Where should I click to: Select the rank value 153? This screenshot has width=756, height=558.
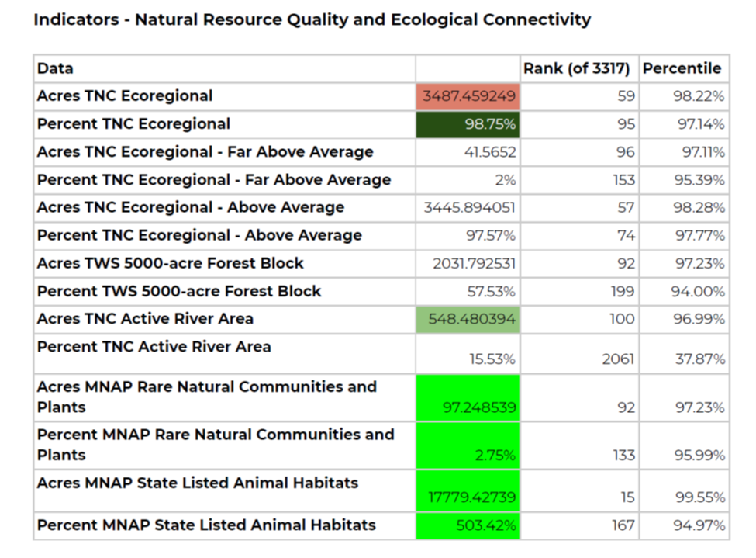[x=623, y=180]
